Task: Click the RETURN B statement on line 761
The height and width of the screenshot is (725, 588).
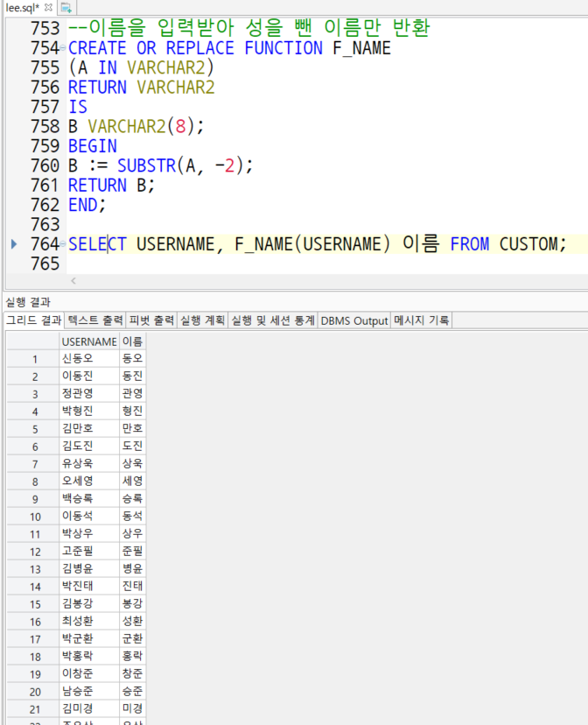Action: tap(111, 186)
